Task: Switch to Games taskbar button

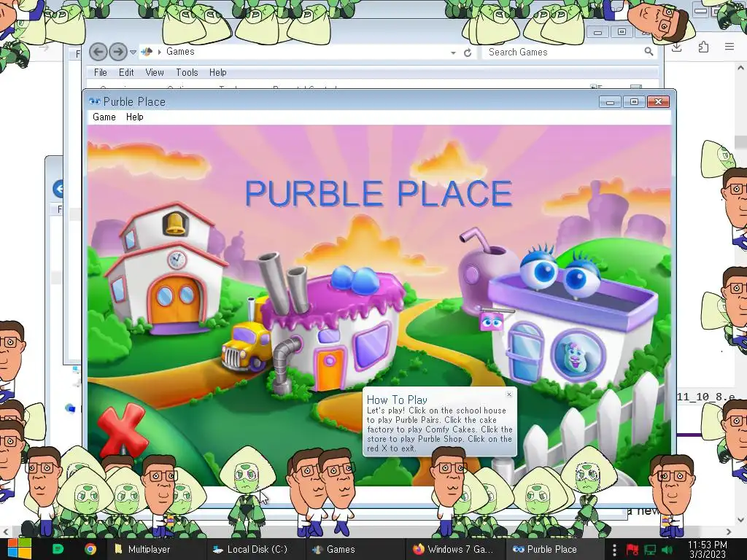Action: click(x=355, y=549)
